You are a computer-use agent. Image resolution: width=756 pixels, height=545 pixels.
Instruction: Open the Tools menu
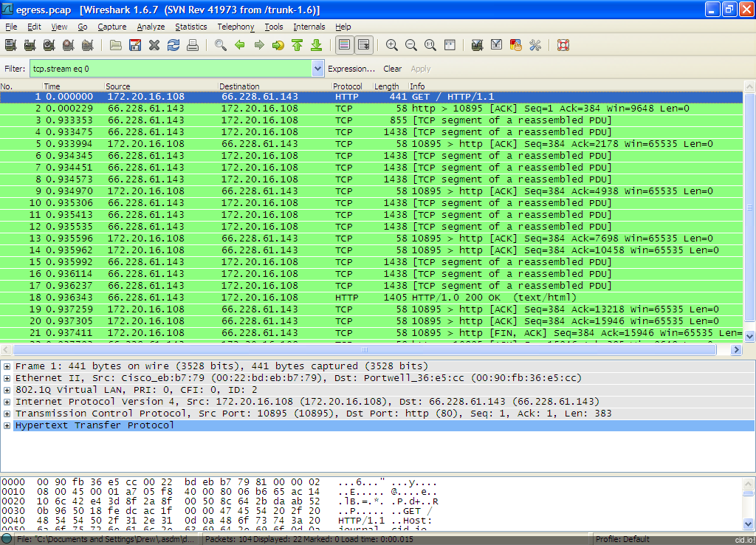tap(273, 27)
